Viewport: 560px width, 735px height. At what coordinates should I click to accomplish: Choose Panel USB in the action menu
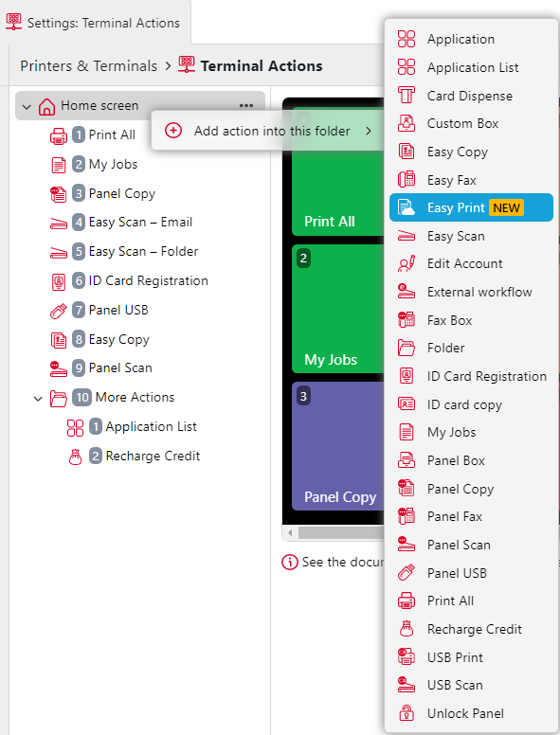click(x=471, y=573)
